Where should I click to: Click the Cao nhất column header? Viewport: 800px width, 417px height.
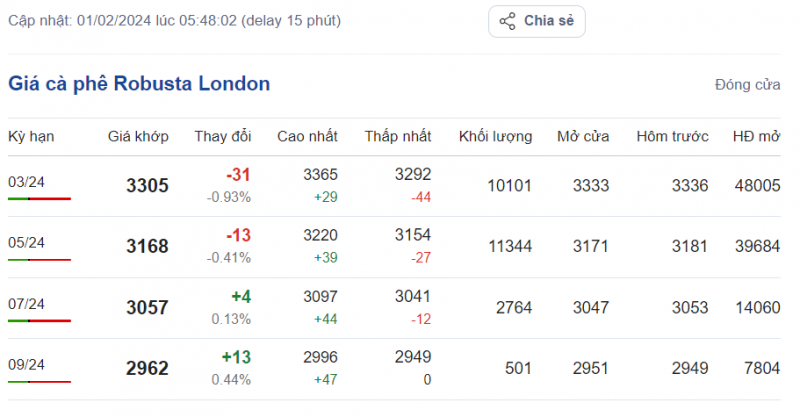(x=307, y=136)
